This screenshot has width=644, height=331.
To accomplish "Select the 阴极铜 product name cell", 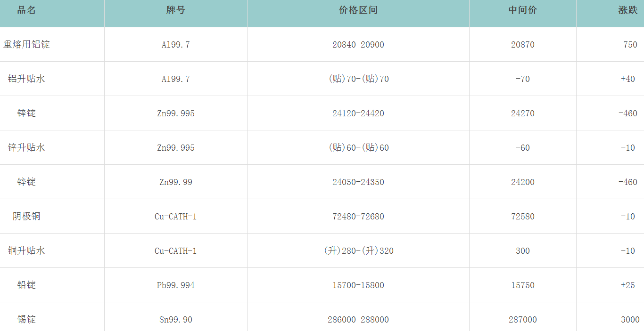I will [26, 216].
